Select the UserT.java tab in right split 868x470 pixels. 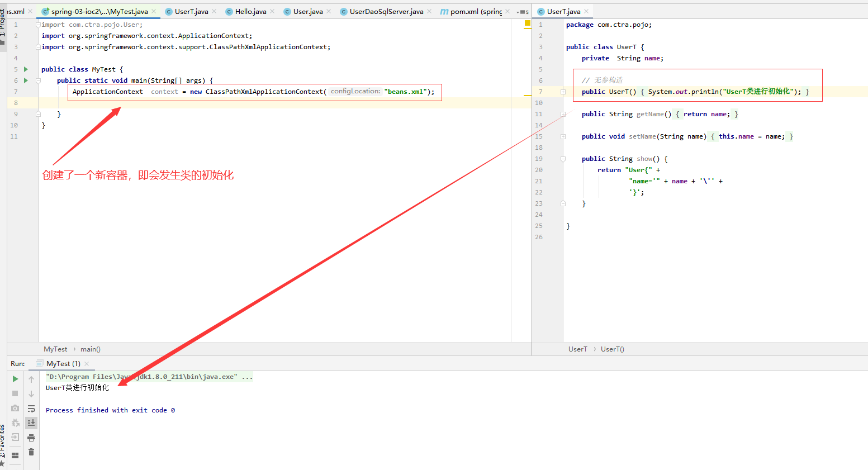pos(563,11)
